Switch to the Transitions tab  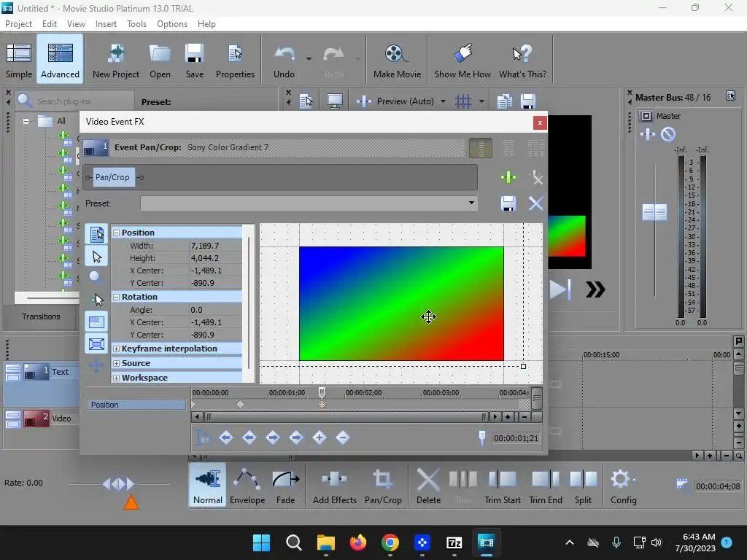tap(41, 316)
